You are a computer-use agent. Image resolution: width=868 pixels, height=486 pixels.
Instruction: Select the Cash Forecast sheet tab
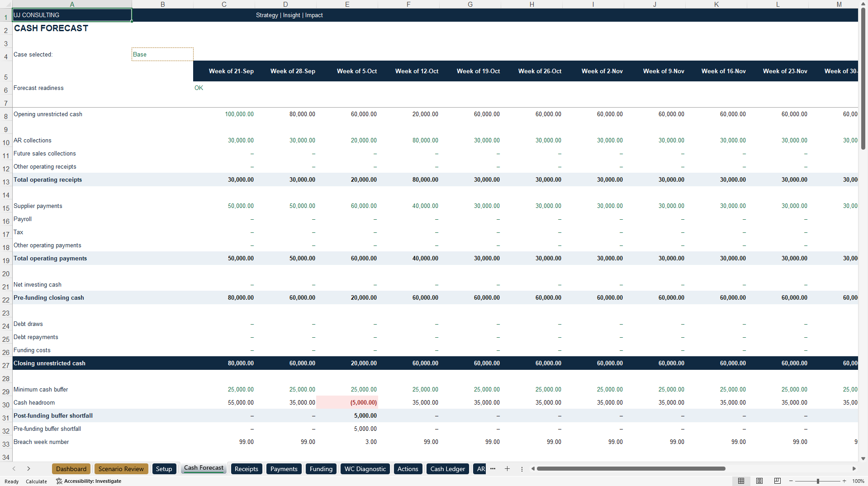pos(204,468)
